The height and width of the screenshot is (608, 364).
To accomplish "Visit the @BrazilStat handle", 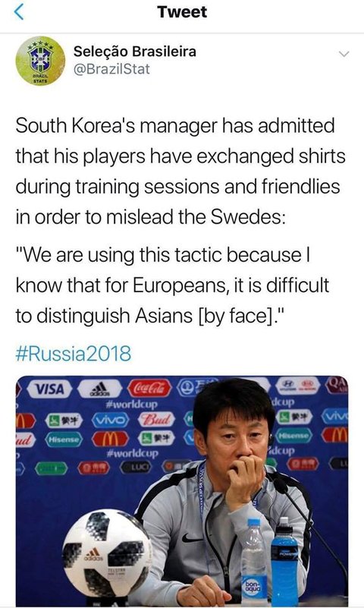I will point(111,69).
